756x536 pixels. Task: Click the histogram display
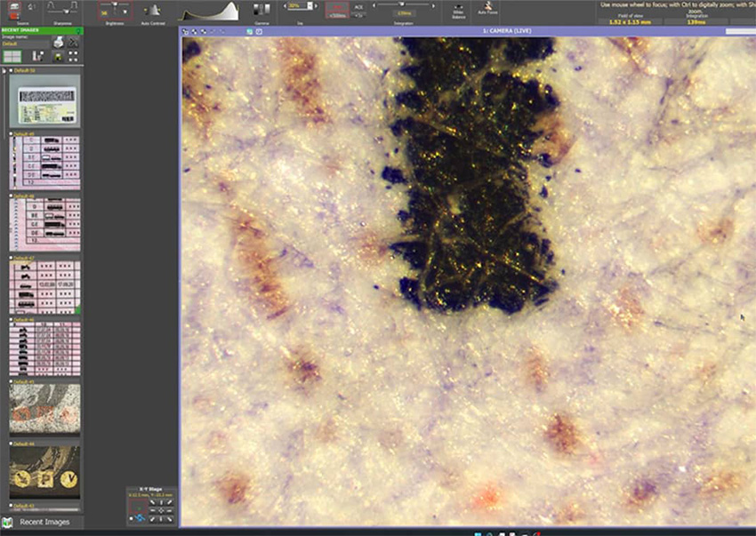(x=209, y=12)
